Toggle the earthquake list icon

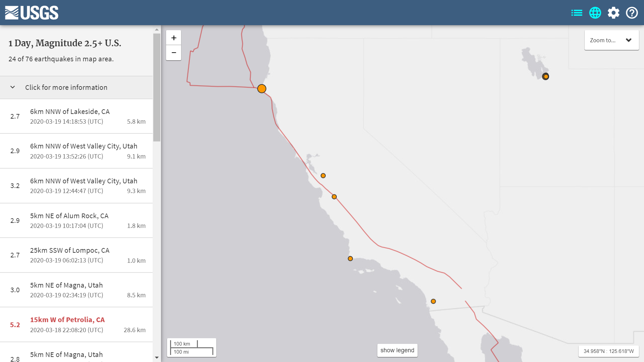pos(577,13)
